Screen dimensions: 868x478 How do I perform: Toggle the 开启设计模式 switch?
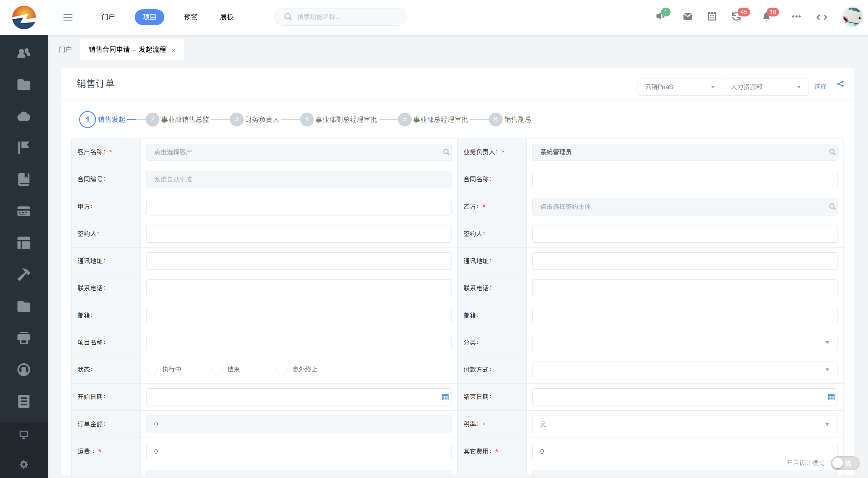pos(844,463)
